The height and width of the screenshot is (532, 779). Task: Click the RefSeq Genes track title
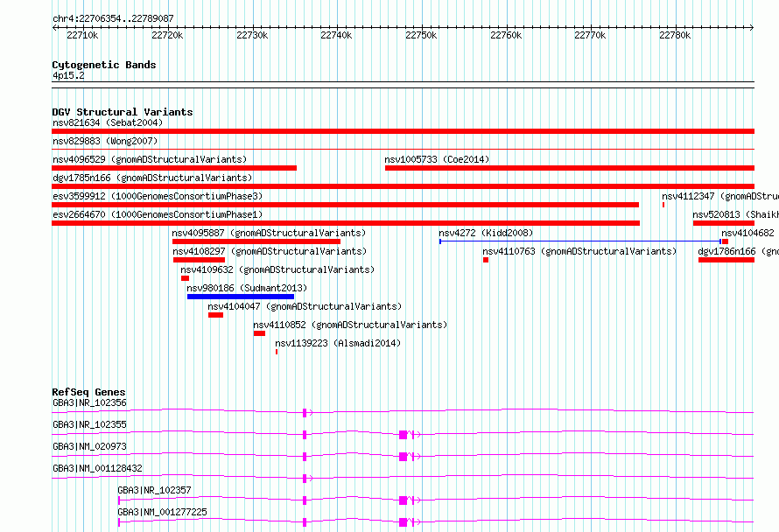tap(89, 392)
